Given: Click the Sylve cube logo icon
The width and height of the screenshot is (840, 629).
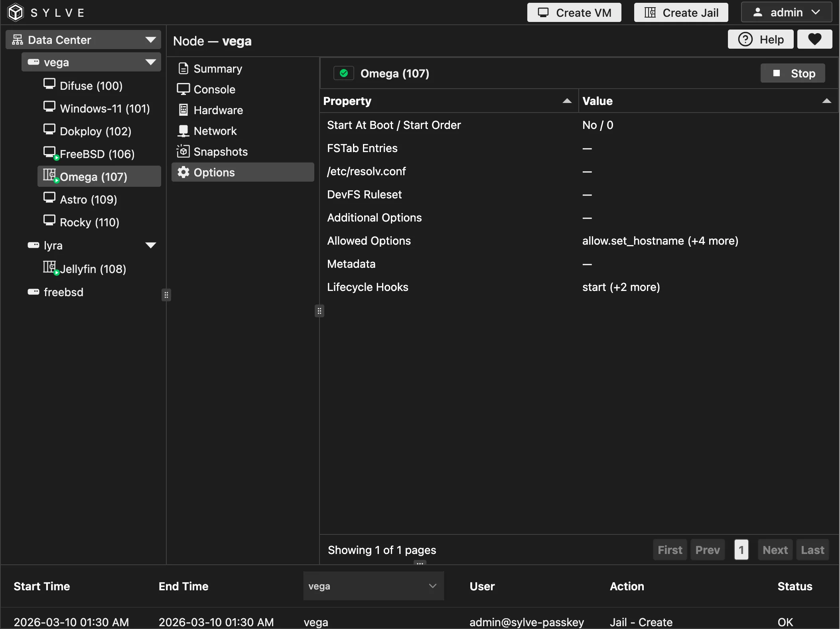Looking at the screenshot, I should point(16,12).
